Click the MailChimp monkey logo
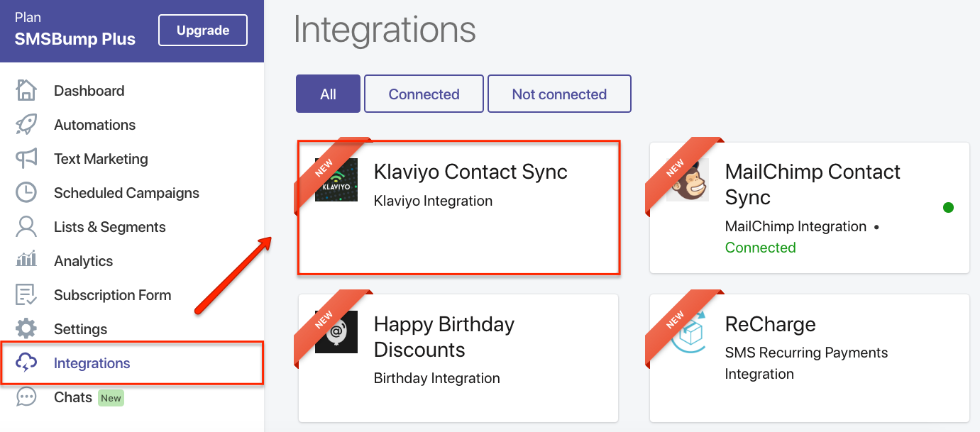The image size is (980, 432). pos(688,179)
